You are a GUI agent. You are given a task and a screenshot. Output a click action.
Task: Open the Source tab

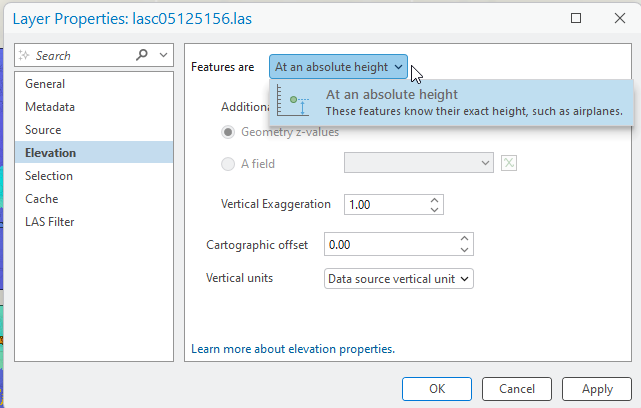coord(94,130)
